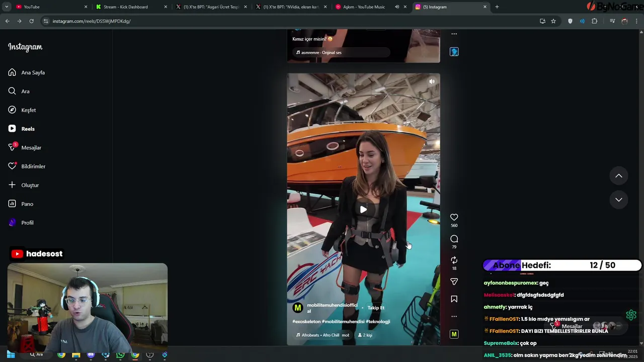644x362 pixels.
Task: Switch to X'te BPT Asgari Ücret tab
Action: (x=210, y=7)
